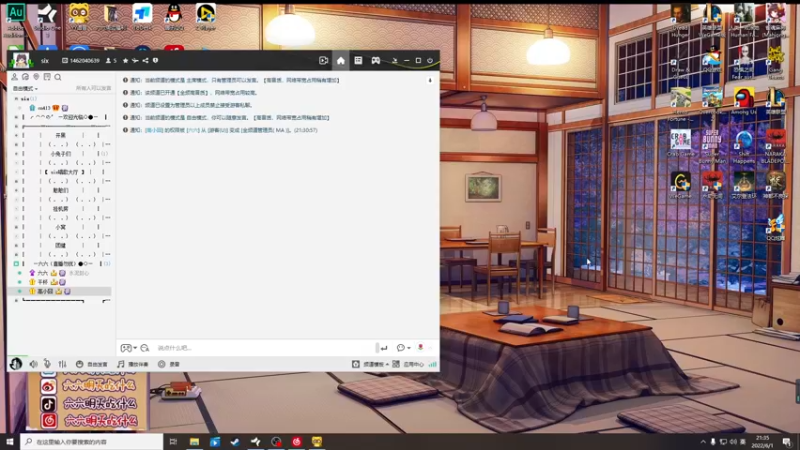Expand the 小兔子们 channel row

tap(16, 154)
